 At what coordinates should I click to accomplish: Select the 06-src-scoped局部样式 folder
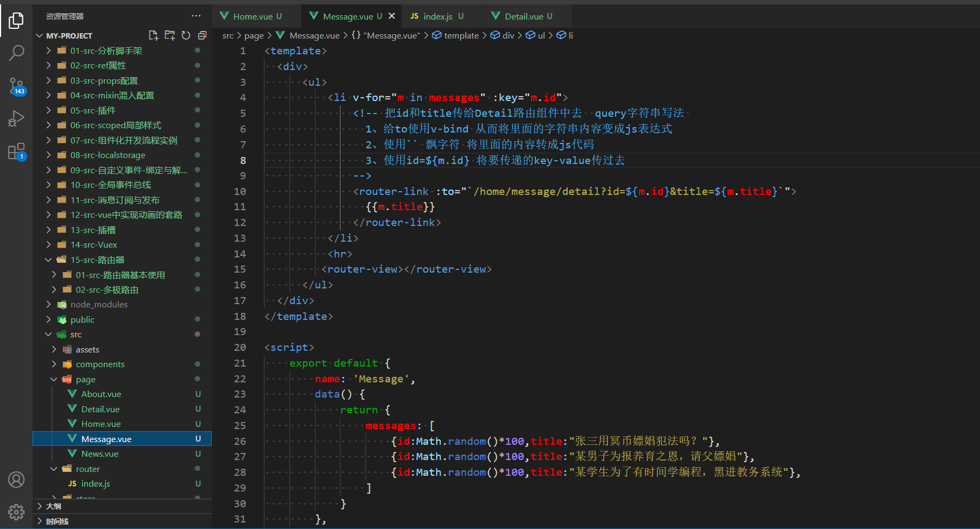(122, 125)
